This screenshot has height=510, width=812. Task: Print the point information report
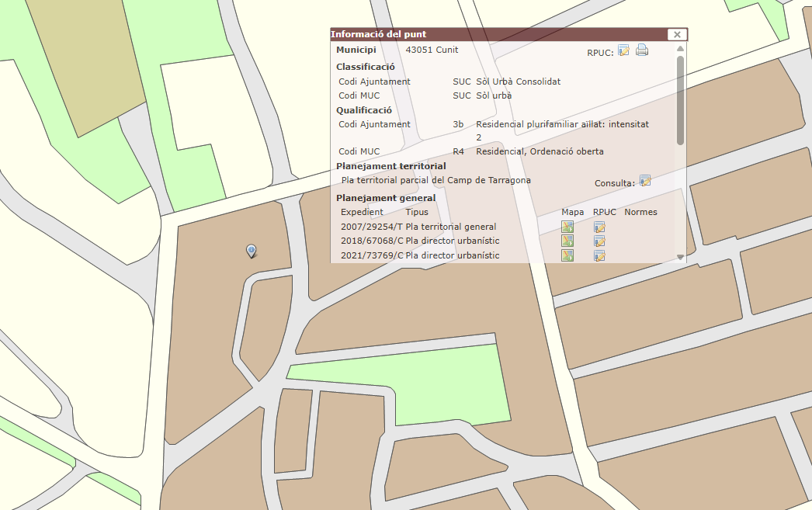tap(642, 51)
